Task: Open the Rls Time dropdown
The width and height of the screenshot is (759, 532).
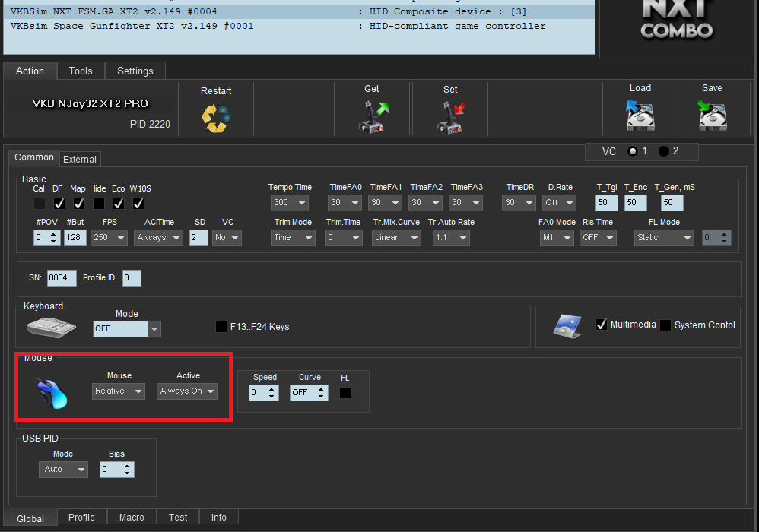Action: pyautogui.click(x=598, y=237)
